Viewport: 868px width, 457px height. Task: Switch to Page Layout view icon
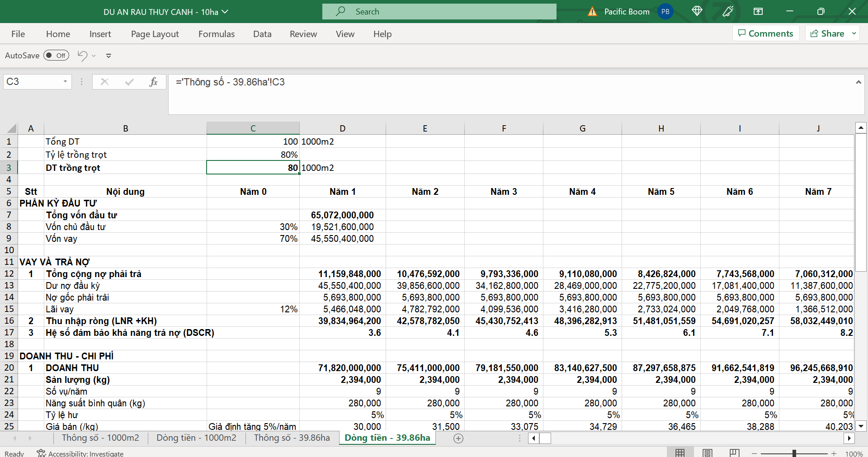coord(708,452)
